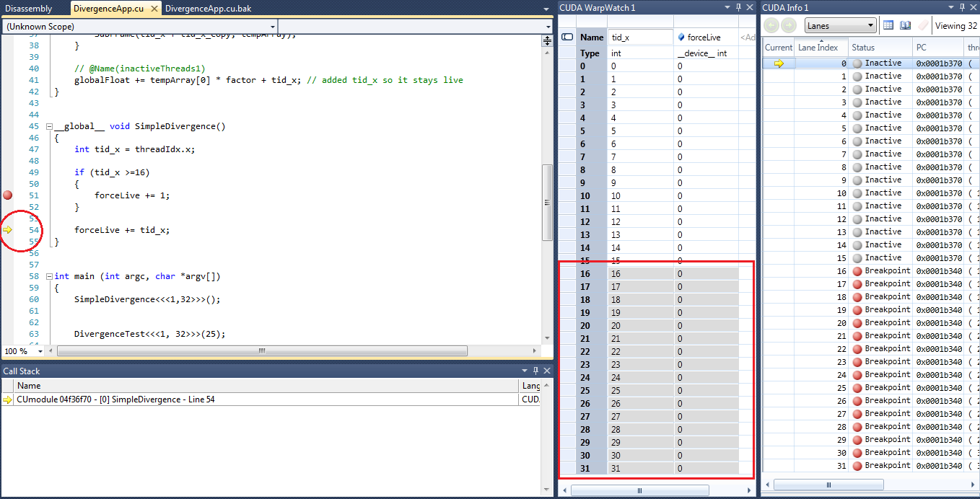The image size is (980, 499).
Task: Click the book icon in CUDA Info toolbar
Action: pyautogui.click(x=906, y=25)
